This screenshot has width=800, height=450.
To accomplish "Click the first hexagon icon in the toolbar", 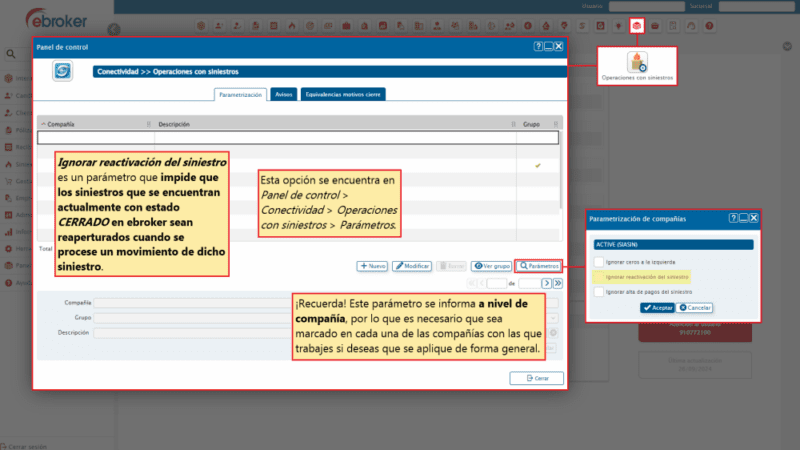I will click(201, 26).
